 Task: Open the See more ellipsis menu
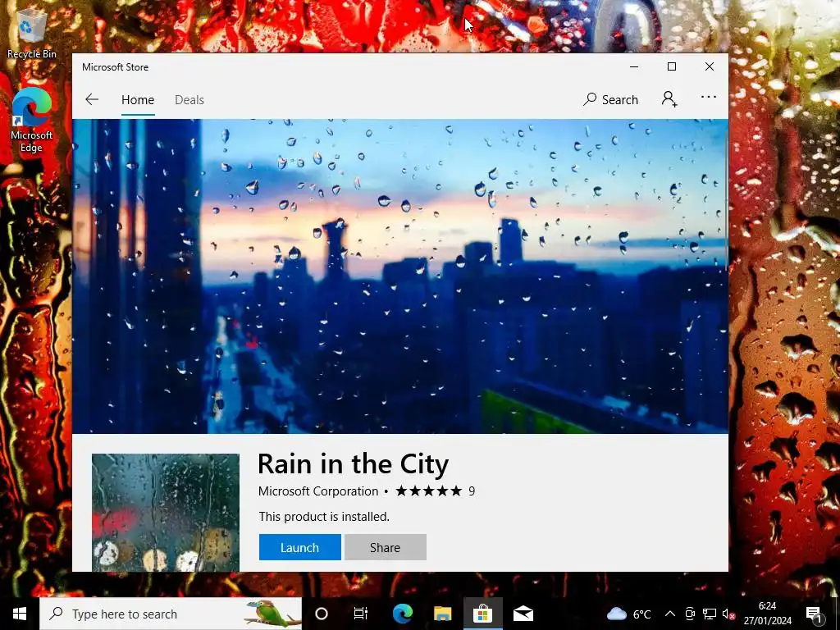[708, 97]
